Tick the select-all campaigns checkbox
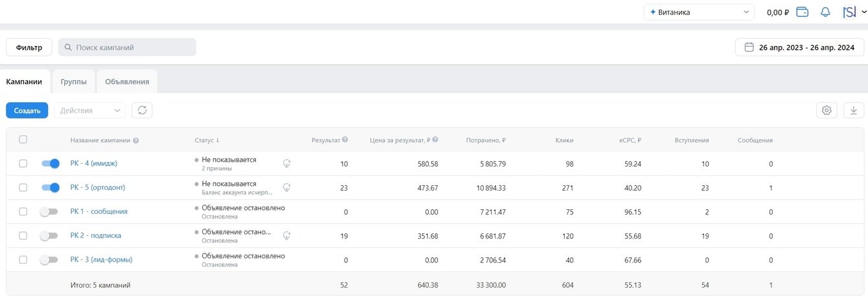Image resolution: width=868 pixels, height=296 pixels. click(23, 140)
